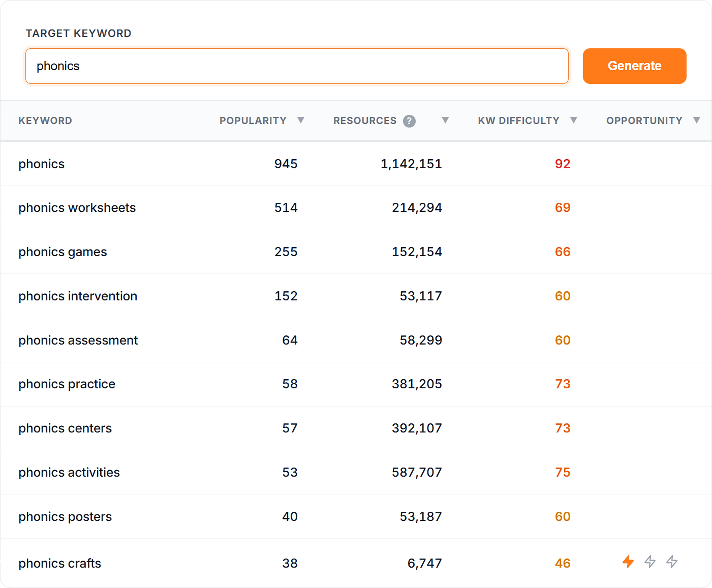Image resolution: width=712 pixels, height=588 pixels.
Task: Select the phonics assessment row
Action: (78, 340)
